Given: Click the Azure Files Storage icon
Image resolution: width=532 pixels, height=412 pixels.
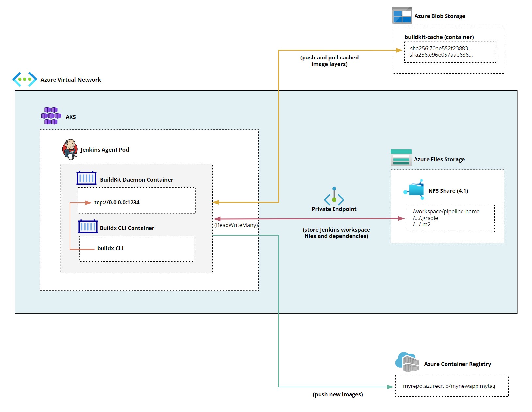Looking at the screenshot, I should click(401, 158).
